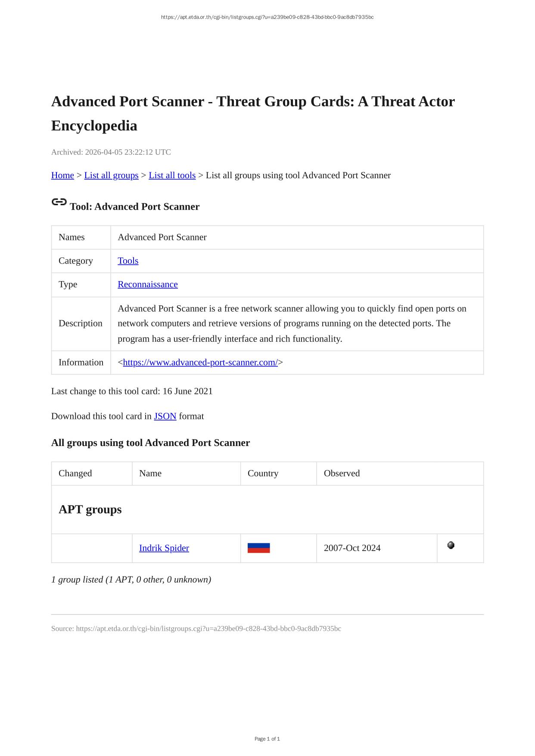Click the Russian flag in Country column
The height and width of the screenshot is (756, 535).
258,548
